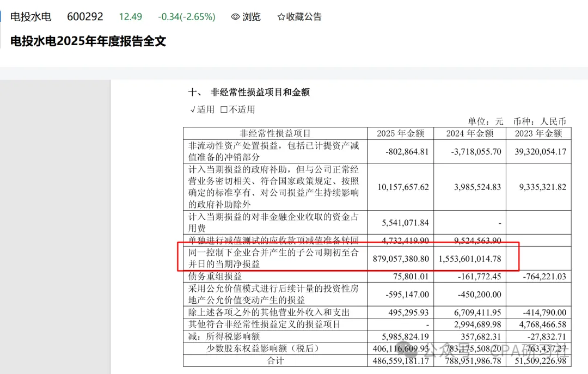Select the 2023 年金额 column header
This screenshot has height=374, width=588.
(538, 133)
